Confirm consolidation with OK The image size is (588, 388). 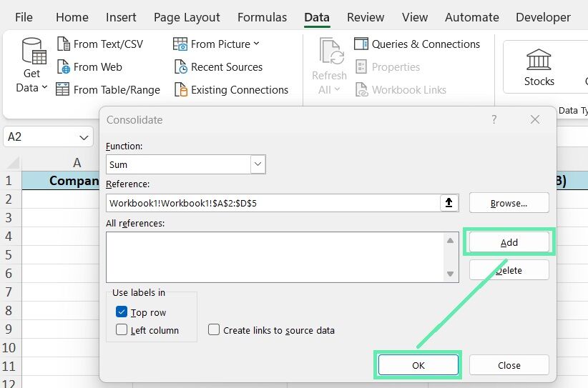pyautogui.click(x=418, y=365)
